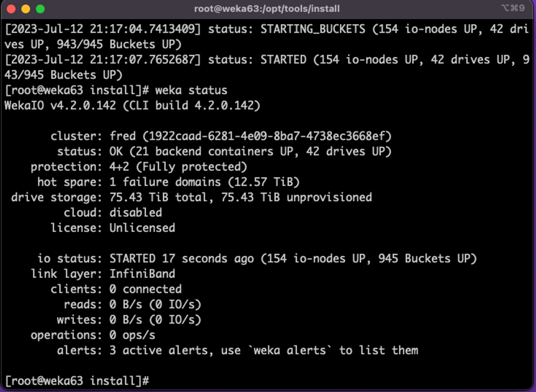The width and height of the screenshot is (536, 392).
Task: Click the typed 'weka status' command text
Action: 191,90
